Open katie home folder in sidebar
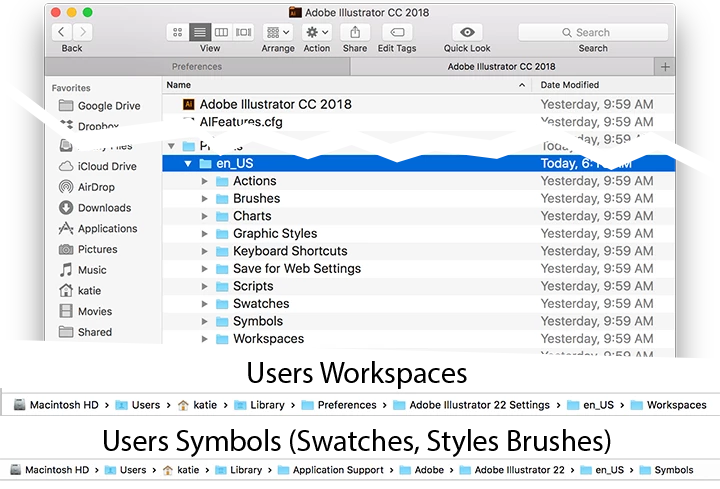Viewport: 720px width, 489px height. pos(80,290)
